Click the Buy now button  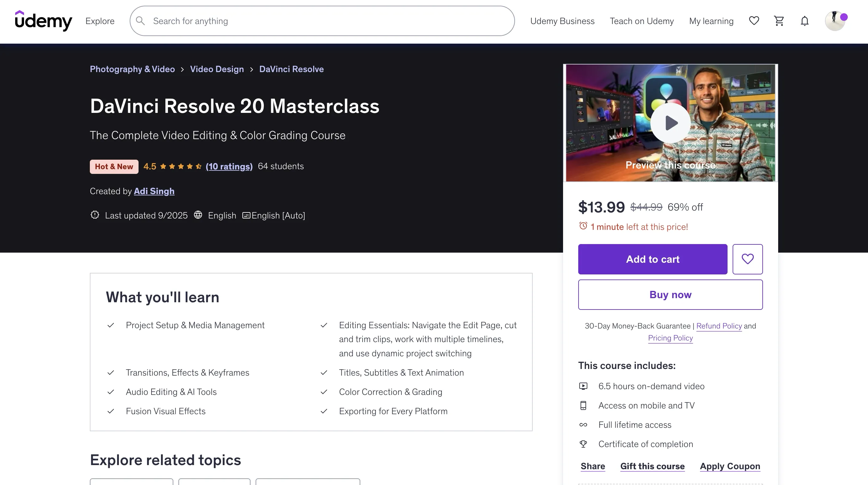[670, 294]
